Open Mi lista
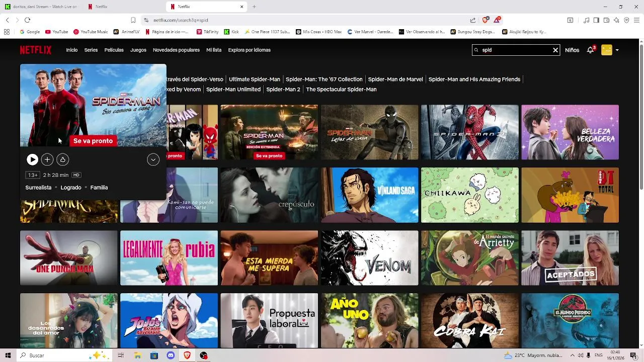The height and width of the screenshot is (362, 644). [214, 50]
